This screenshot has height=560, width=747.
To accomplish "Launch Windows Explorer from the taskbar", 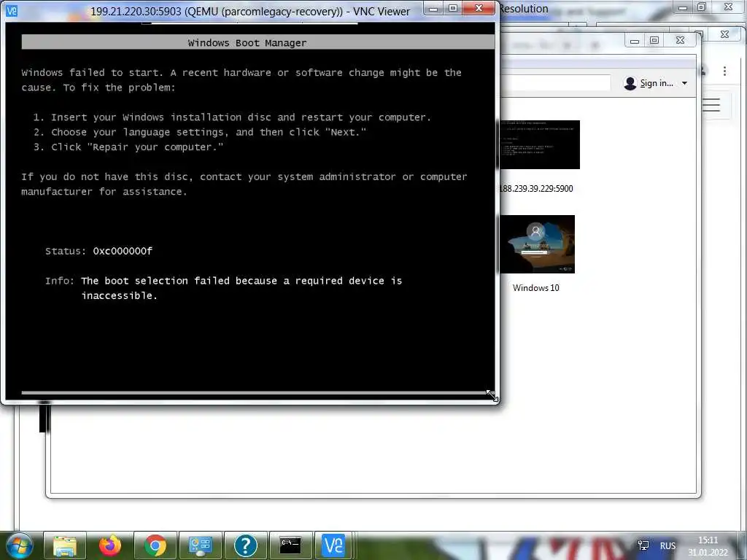I will tap(65, 545).
